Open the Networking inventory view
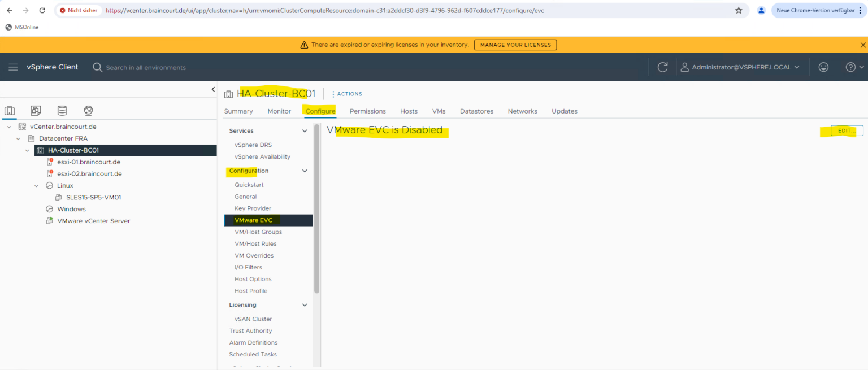This screenshot has width=868, height=370. (x=88, y=110)
